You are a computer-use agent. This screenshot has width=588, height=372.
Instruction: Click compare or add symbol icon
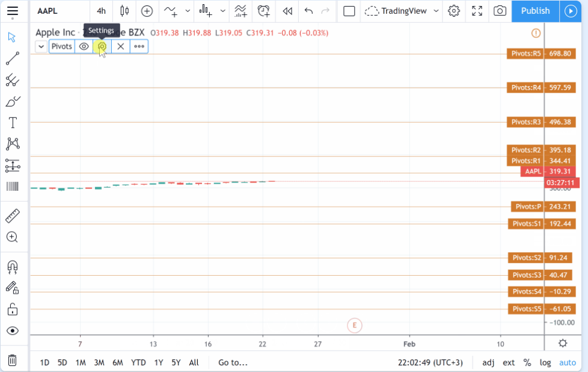tap(147, 11)
